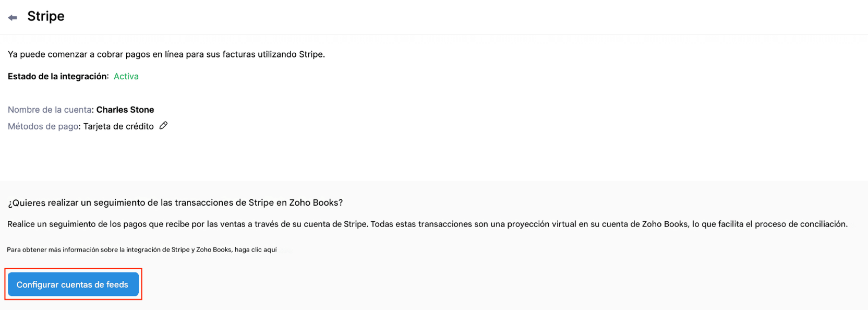Edit payment methods with the pencil icon

coord(163,126)
